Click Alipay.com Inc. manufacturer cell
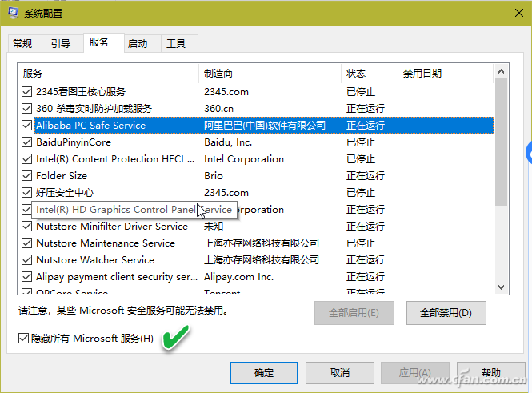Image resolution: width=532 pixels, height=393 pixels. [x=239, y=277]
